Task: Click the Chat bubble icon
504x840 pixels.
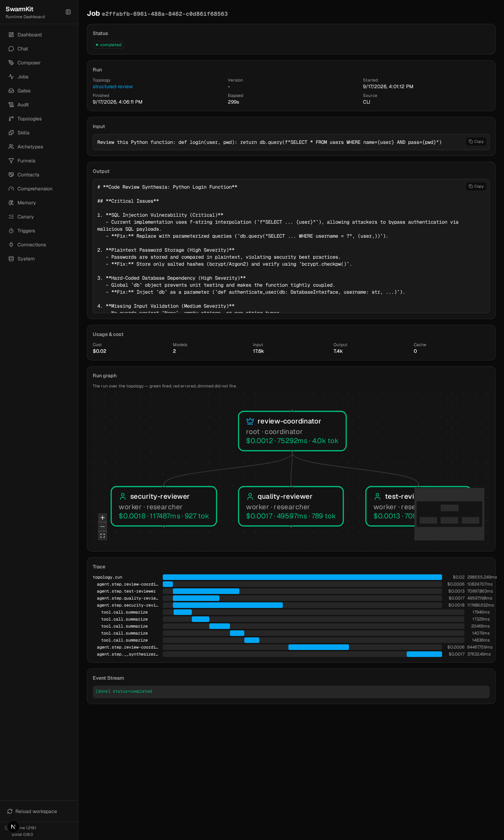Action: [11, 49]
